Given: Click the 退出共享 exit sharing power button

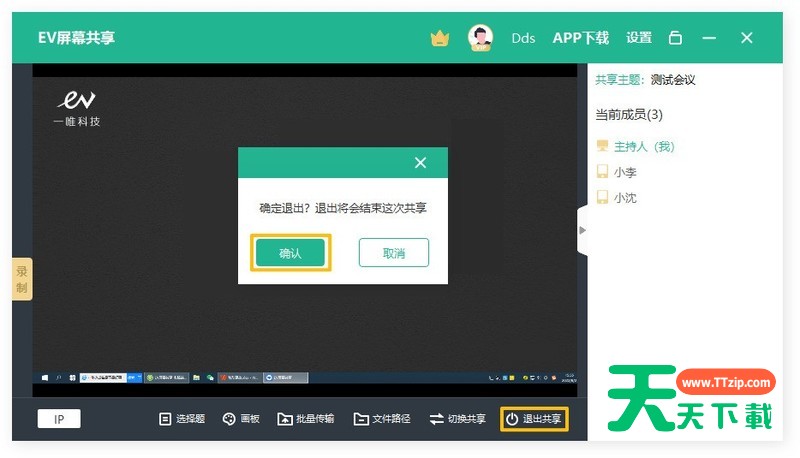Looking at the screenshot, I should tap(534, 419).
